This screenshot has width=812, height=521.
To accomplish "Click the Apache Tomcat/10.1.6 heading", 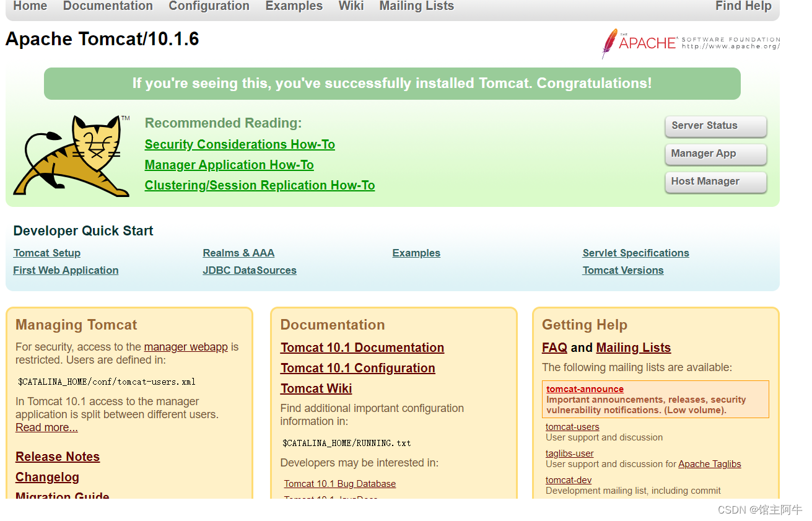I will 102,39.
